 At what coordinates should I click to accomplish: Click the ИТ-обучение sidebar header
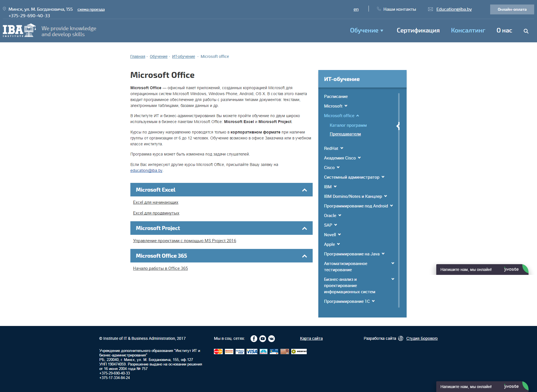coord(362,79)
